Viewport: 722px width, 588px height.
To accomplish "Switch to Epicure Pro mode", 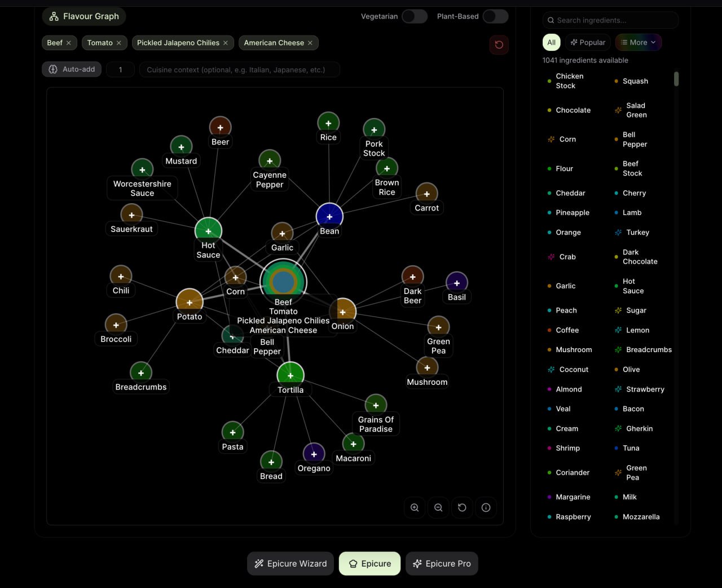I will coord(442,563).
